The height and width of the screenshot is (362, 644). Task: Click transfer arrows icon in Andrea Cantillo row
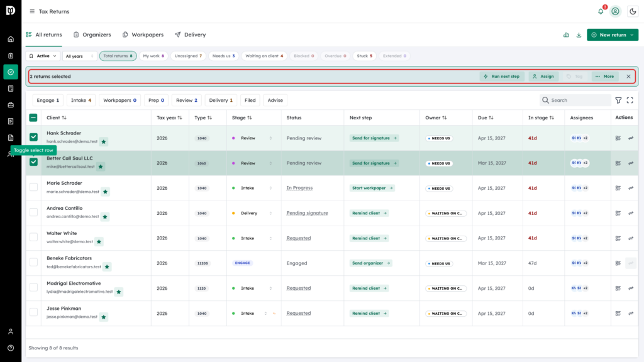point(631,214)
